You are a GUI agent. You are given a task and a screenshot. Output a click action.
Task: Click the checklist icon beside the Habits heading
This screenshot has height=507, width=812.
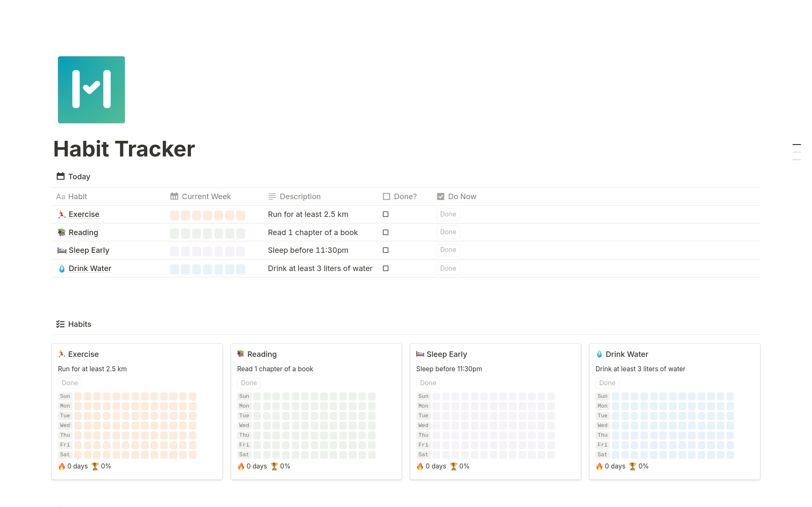pos(60,324)
